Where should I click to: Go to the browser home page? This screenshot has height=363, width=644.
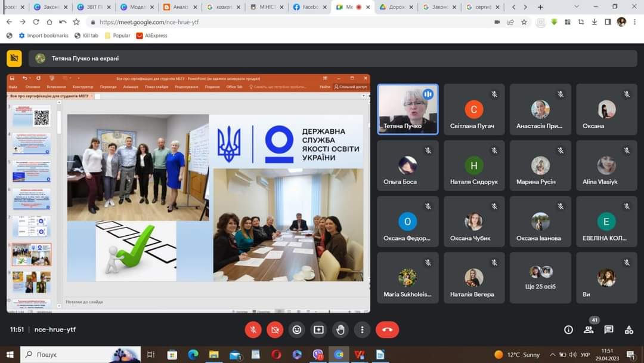click(x=49, y=21)
